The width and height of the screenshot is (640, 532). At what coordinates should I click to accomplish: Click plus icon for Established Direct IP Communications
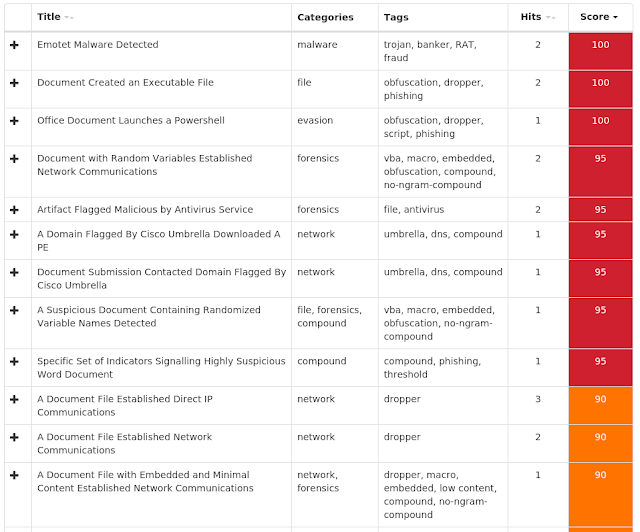coord(14,399)
